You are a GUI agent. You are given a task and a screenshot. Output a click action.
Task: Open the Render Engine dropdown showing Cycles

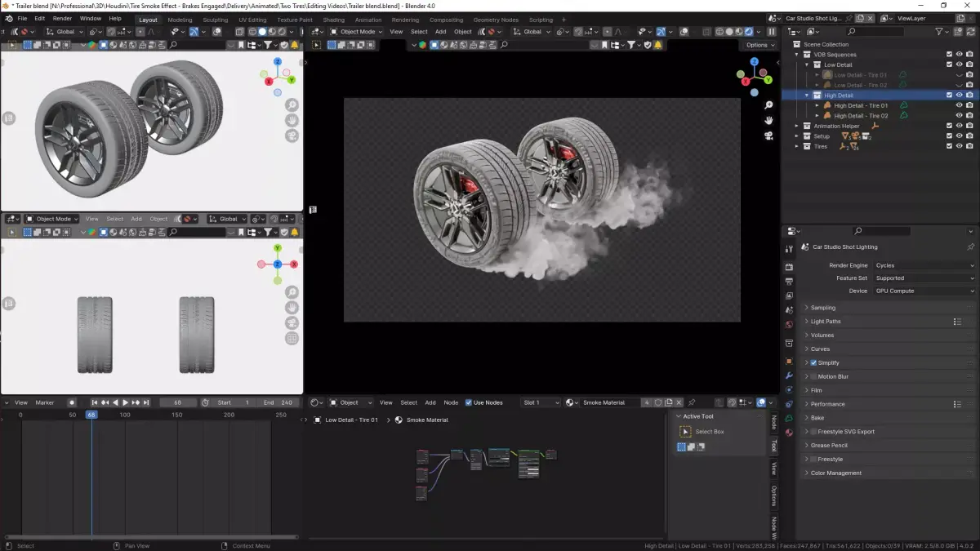(x=924, y=265)
